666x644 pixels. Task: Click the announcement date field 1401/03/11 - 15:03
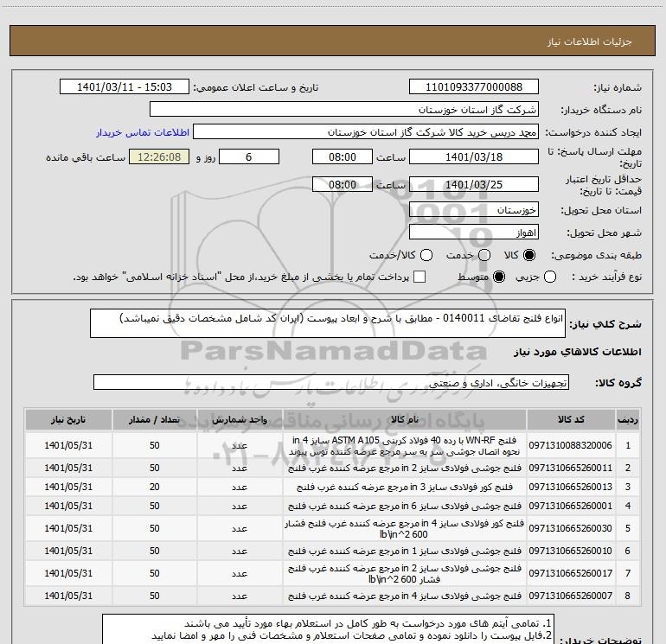(125, 87)
